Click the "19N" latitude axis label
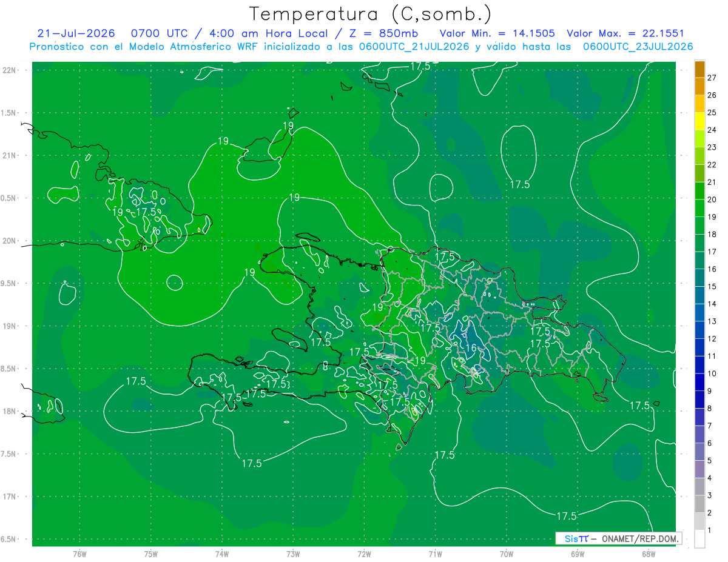The width and height of the screenshot is (728, 562). 8,326
